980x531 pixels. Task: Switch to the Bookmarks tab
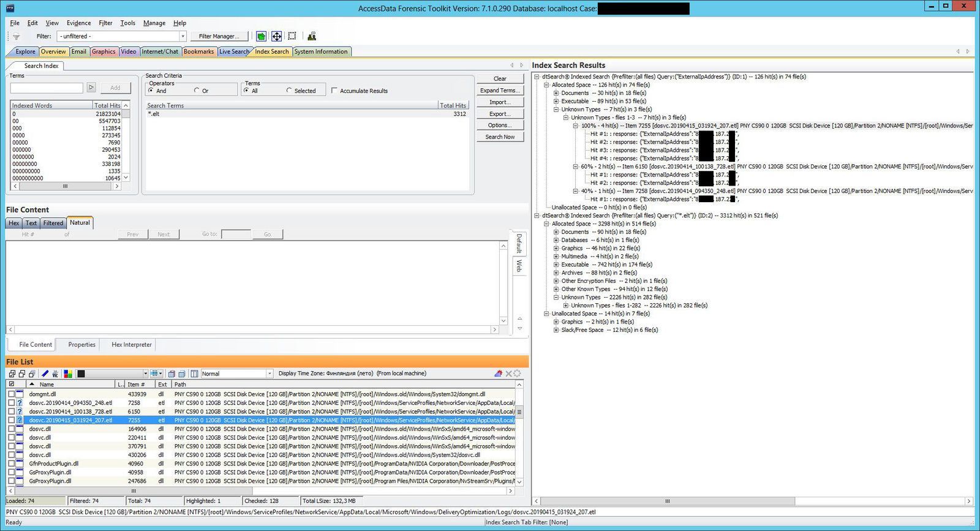[198, 51]
